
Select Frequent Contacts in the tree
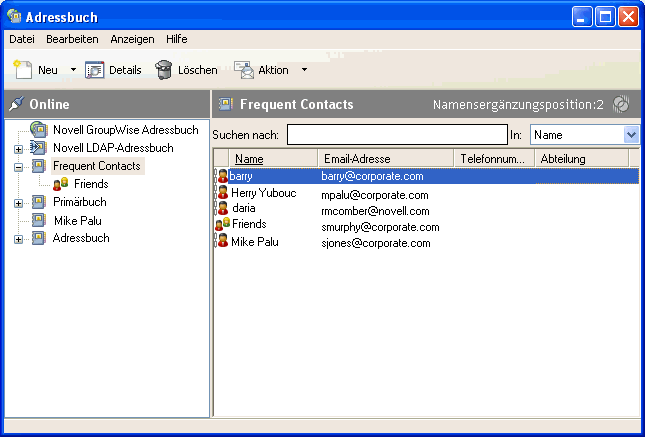97,166
